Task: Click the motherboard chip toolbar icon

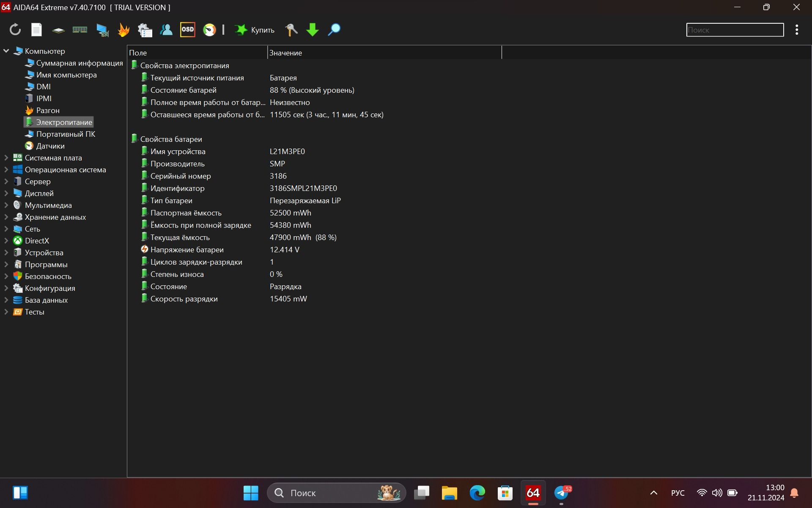Action: [x=58, y=30]
